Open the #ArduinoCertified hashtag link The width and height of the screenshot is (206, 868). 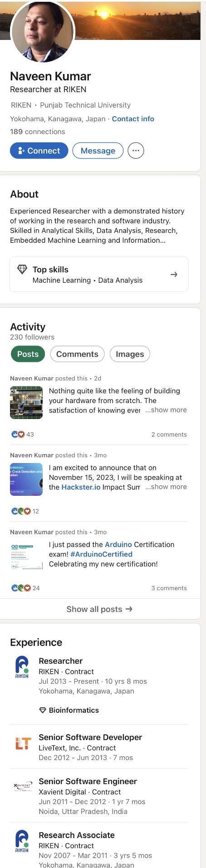point(102,554)
